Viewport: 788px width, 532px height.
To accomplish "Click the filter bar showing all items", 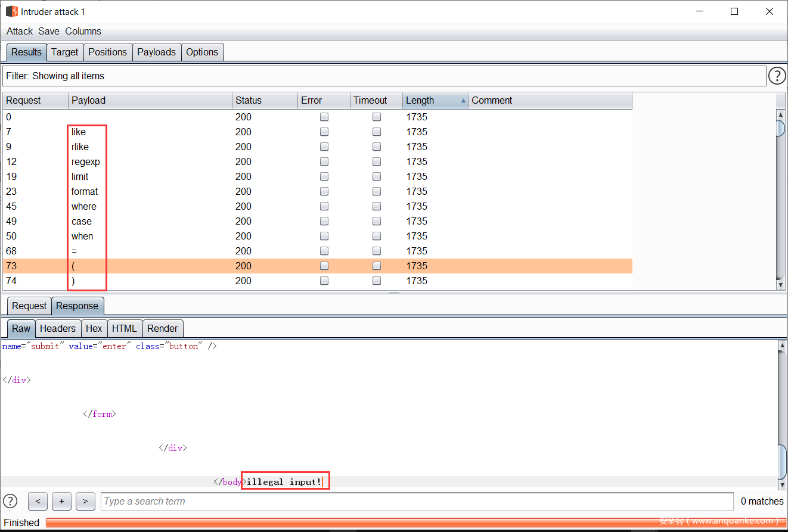I will (384, 76).
